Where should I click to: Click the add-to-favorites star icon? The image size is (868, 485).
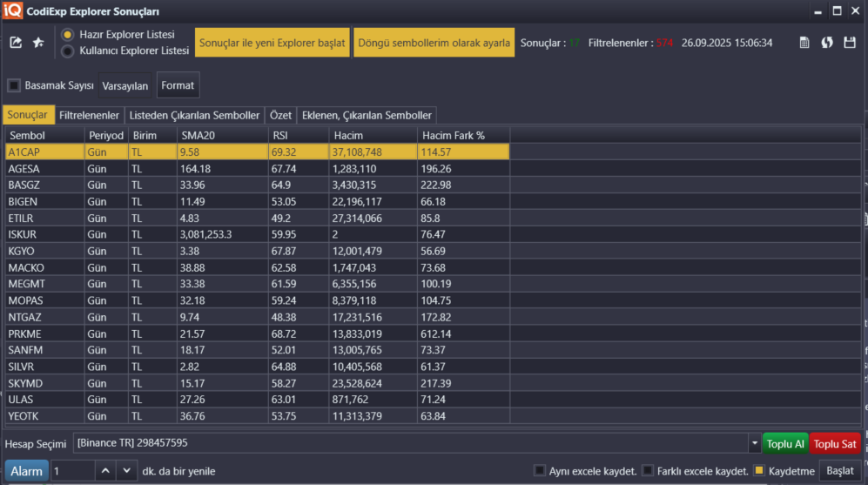tap(38, 43)
